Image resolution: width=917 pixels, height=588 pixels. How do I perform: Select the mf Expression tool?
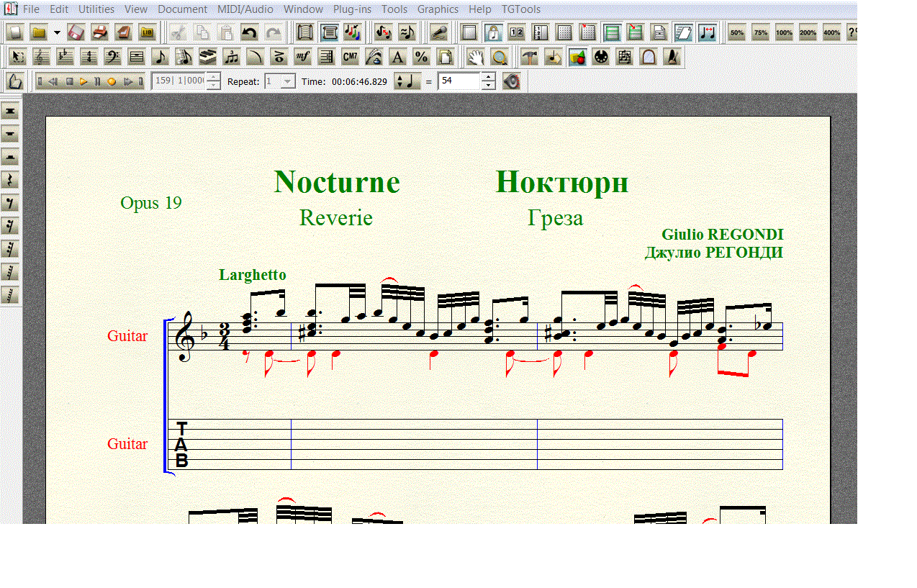[303, 57]
